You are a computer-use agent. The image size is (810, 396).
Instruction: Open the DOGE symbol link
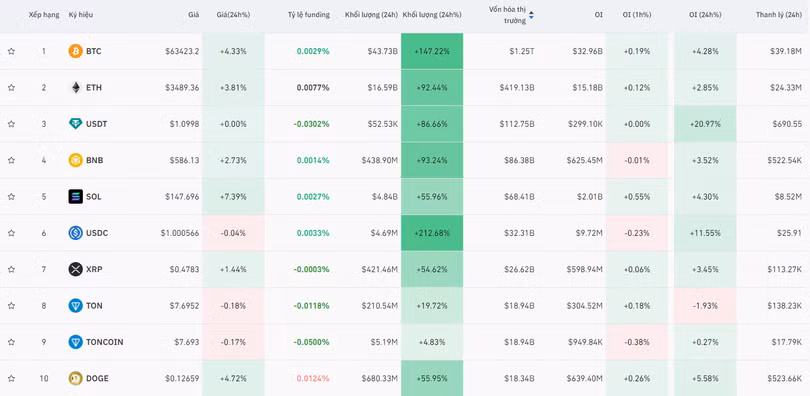pyautogui.click(x=97, y=378)
